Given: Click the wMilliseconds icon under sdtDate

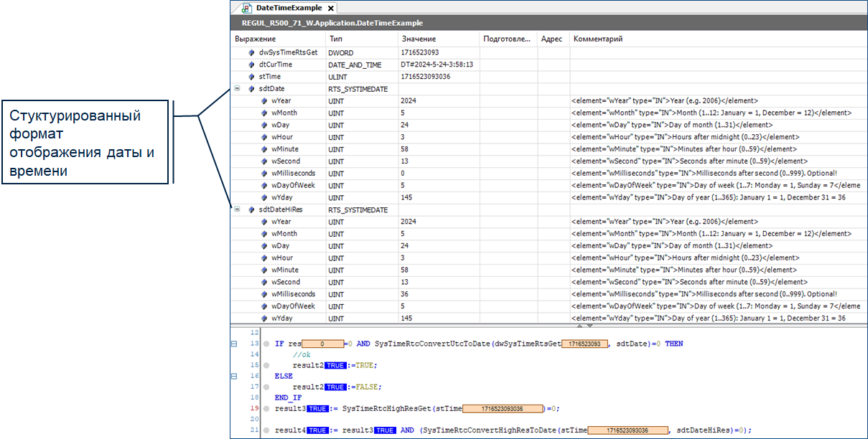Looking at the screenshot, I should click(264, 174).
